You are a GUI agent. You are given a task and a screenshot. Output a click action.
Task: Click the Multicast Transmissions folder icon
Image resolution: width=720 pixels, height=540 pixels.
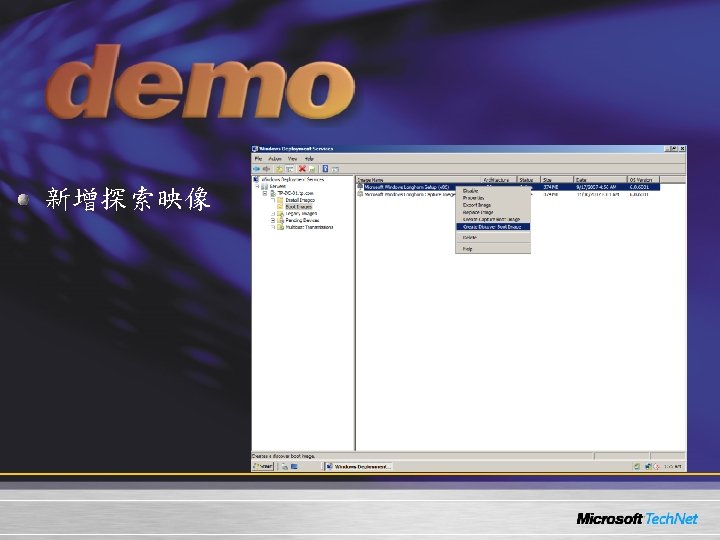click(280, 227)
